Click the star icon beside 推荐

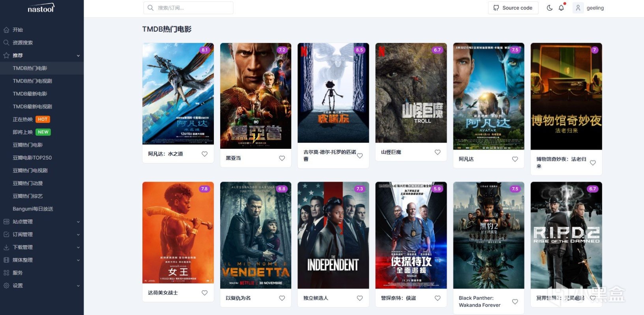click(6, 56)
